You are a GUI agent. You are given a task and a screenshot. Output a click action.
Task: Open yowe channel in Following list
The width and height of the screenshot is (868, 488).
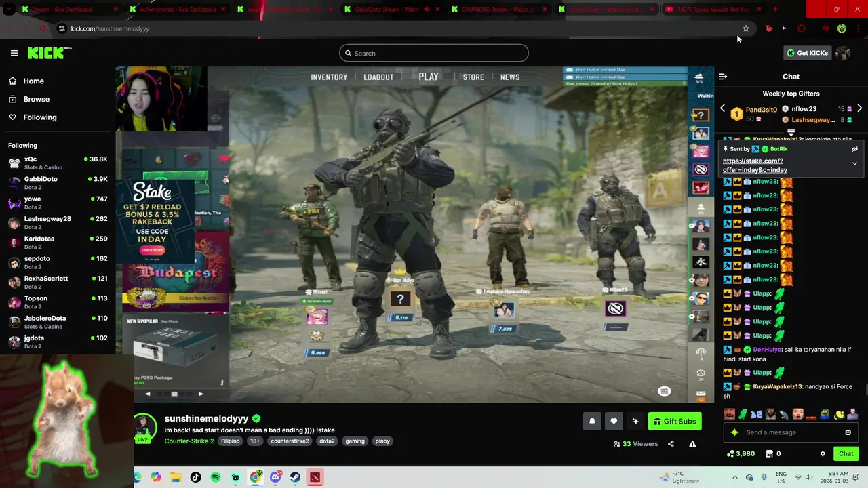[58, 203]
